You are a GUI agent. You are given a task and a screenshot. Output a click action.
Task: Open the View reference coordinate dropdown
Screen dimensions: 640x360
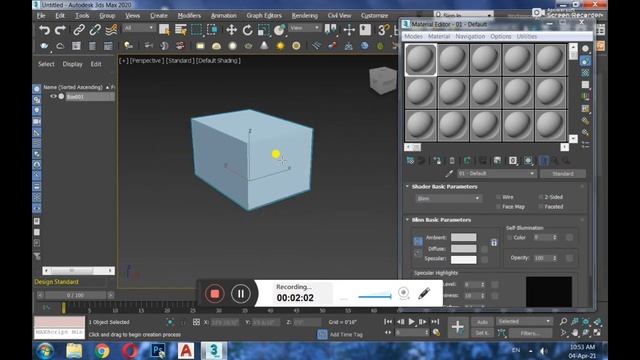point(305,28)
